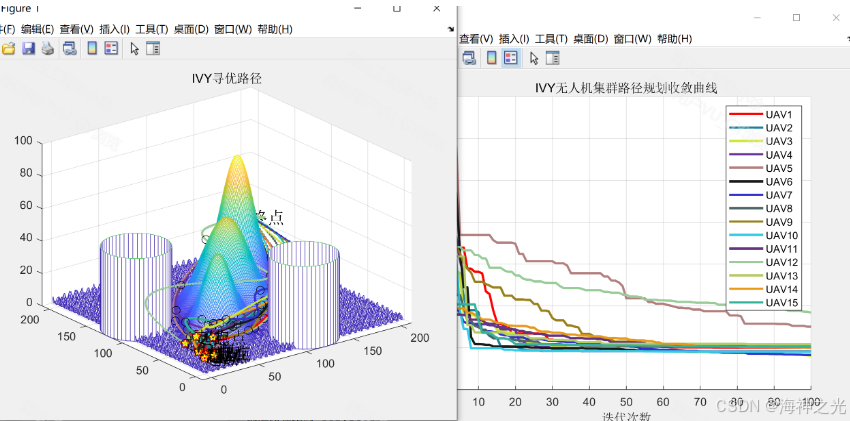Open 窗口(W) menu in right figure window
This screenshot has height=421, width=850.
click(x=633, y=39)
